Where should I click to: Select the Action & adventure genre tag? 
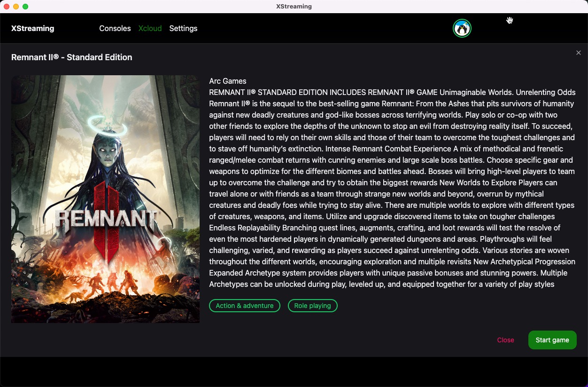pyautogui.click(x=245, y=306)
